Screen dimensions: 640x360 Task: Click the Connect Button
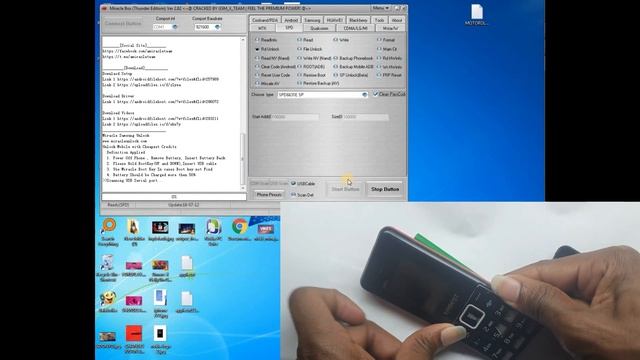point(123,24)
